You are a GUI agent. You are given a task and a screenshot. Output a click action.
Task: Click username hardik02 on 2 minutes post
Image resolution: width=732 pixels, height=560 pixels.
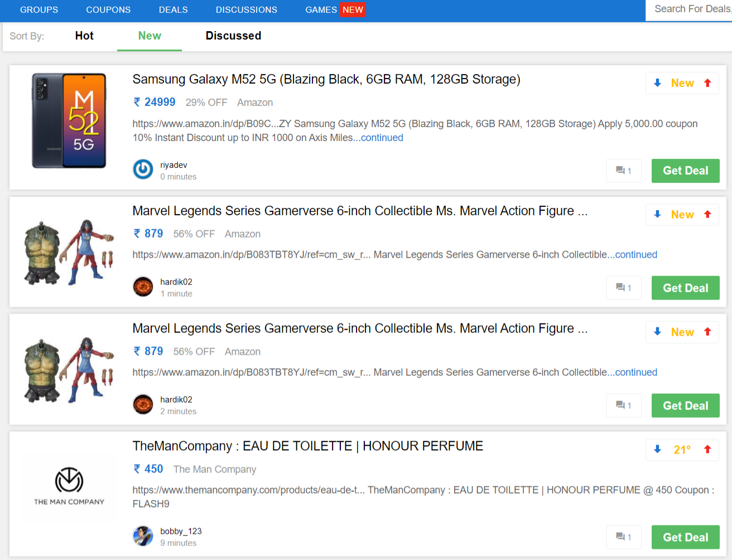(176, 400)
